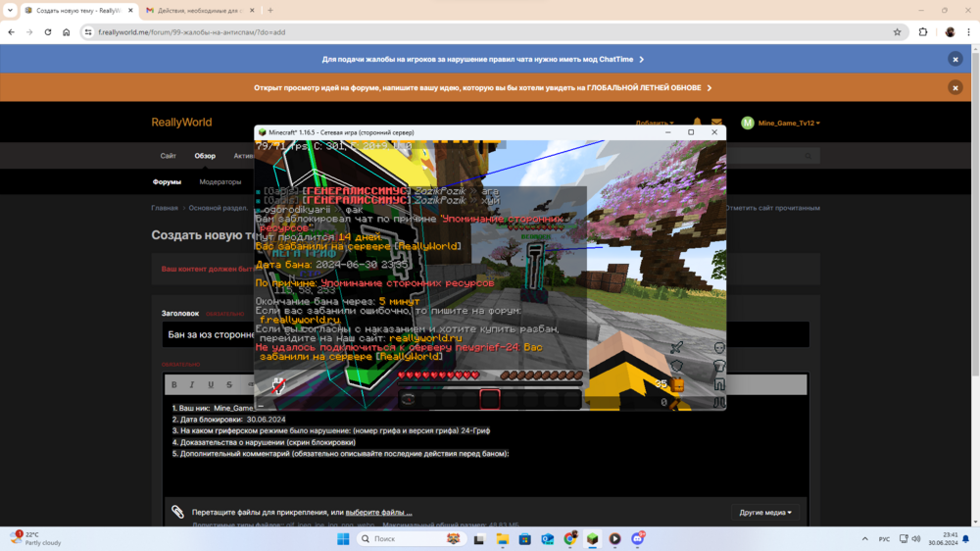
Task: Open the volume control in the tray
Action: 916,538
